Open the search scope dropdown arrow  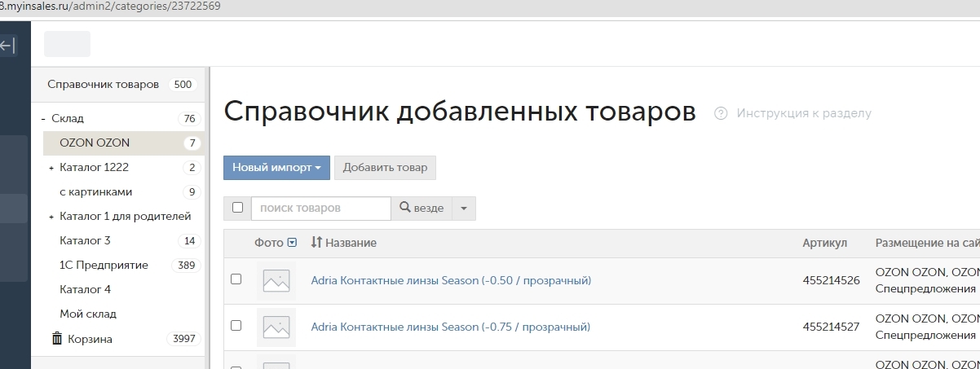pyautogui.click(x=463, y=209)
